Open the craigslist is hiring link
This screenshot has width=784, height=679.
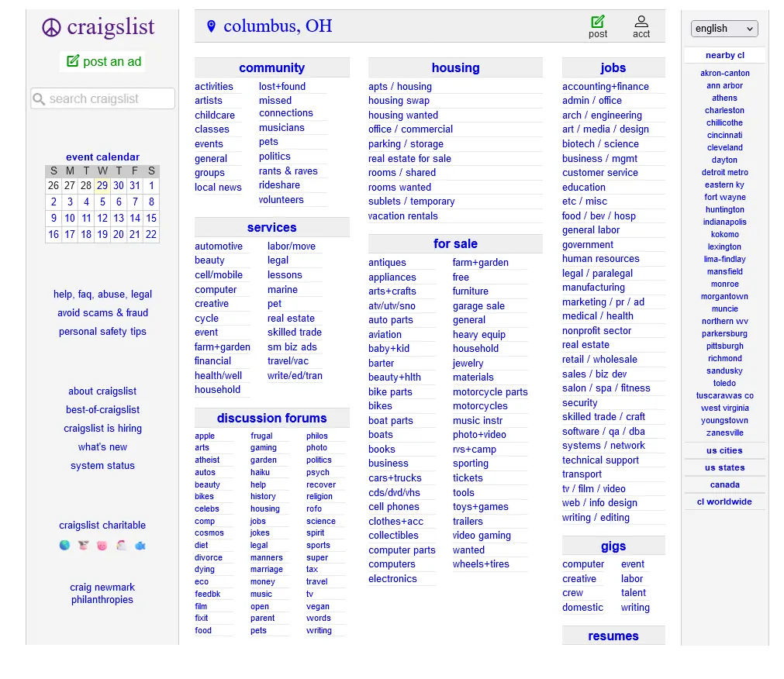102,428
